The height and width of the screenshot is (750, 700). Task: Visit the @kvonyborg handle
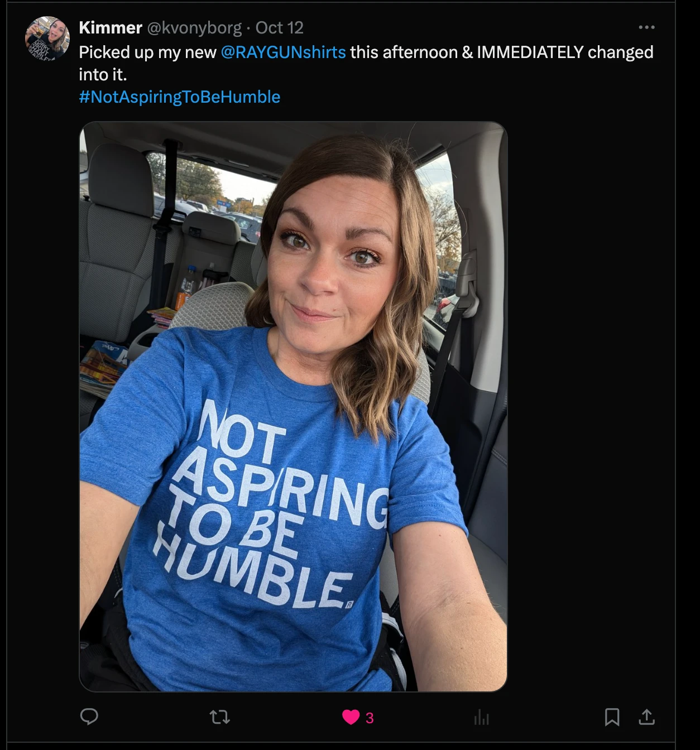[x=194, y=27]
